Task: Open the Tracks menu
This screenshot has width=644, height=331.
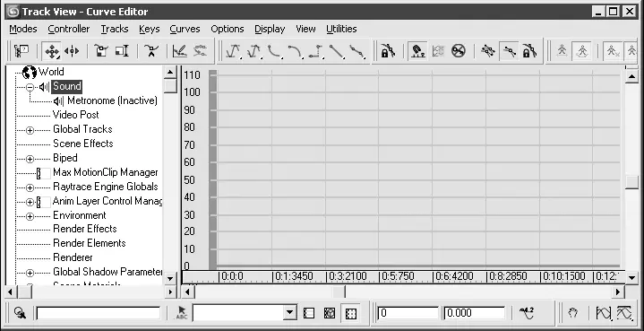Action: (x=115, y=29)
